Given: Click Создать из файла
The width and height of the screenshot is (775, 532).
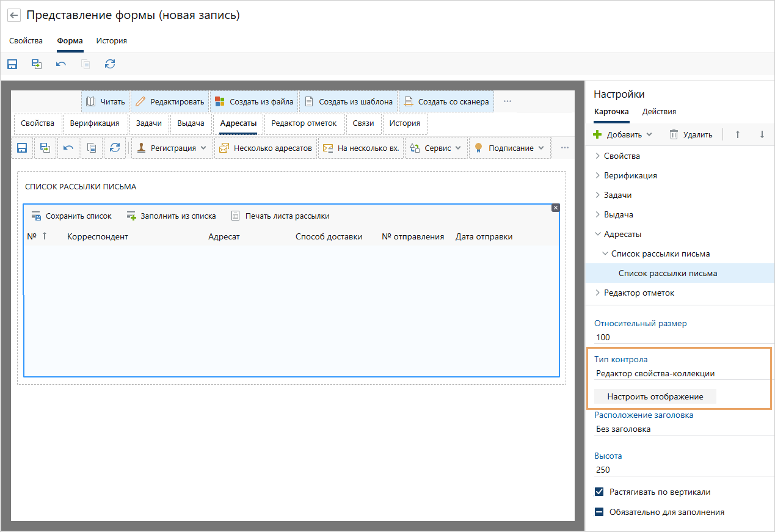Looking at the screenshot, I should pyautogui.click(x=254, y=101).
